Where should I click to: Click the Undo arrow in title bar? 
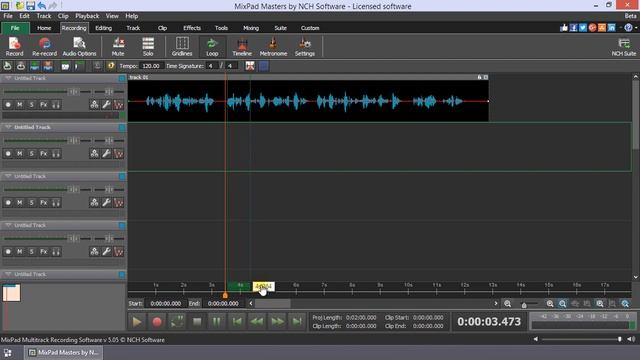pyautogui.click(x=42, y=6)
